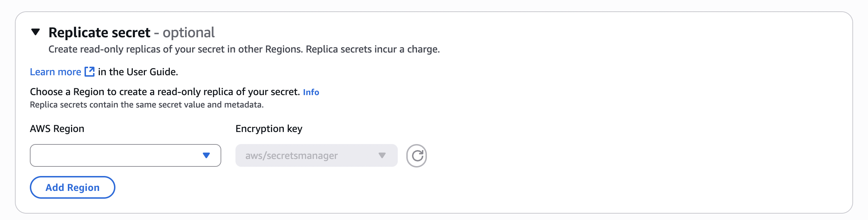The width and height of the screenshot is (868, 220).
Task: Expand the AWS Region dropdown arrow
Action: (x=206, y=155)
